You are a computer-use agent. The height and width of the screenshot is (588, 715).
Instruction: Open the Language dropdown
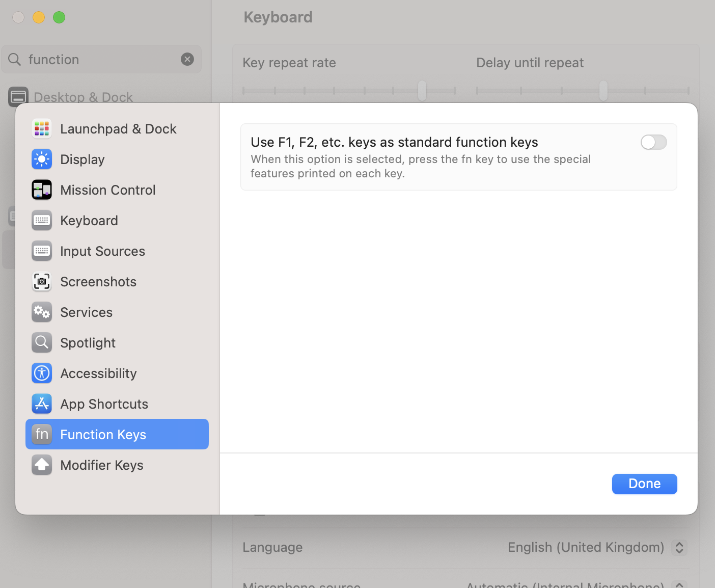click(x=679, y=547)
